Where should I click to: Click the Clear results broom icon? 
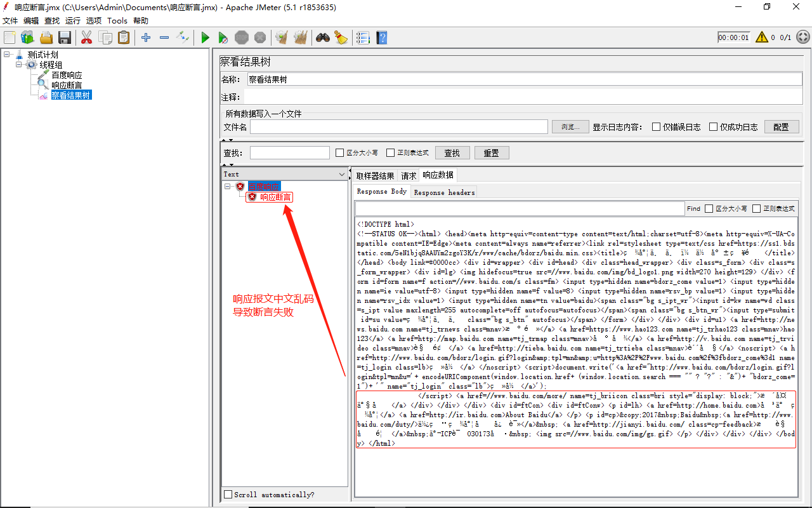click(x=282, y=37)
